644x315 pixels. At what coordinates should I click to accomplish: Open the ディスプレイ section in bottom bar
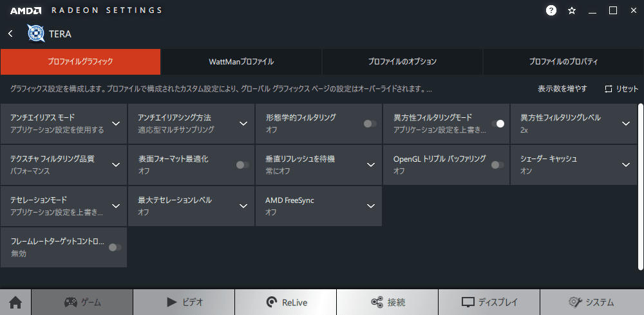click(x=489, y=302)
